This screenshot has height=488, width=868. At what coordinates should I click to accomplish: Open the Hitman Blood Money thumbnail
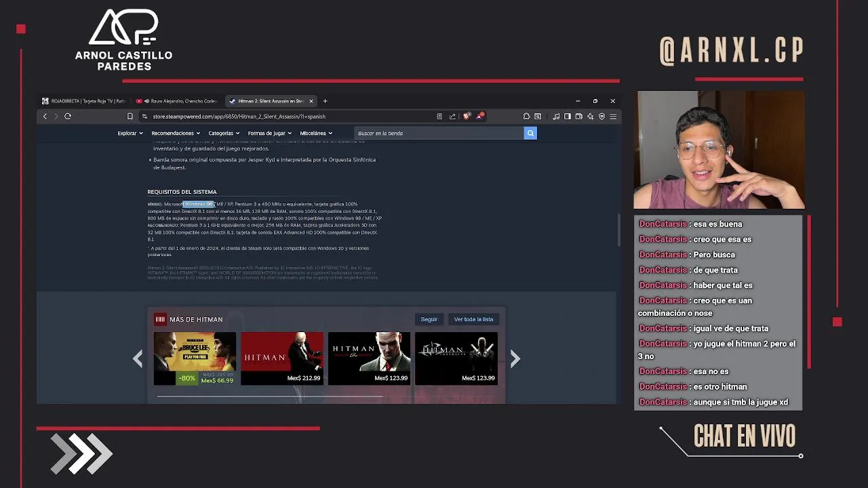(x=369, y=359)
